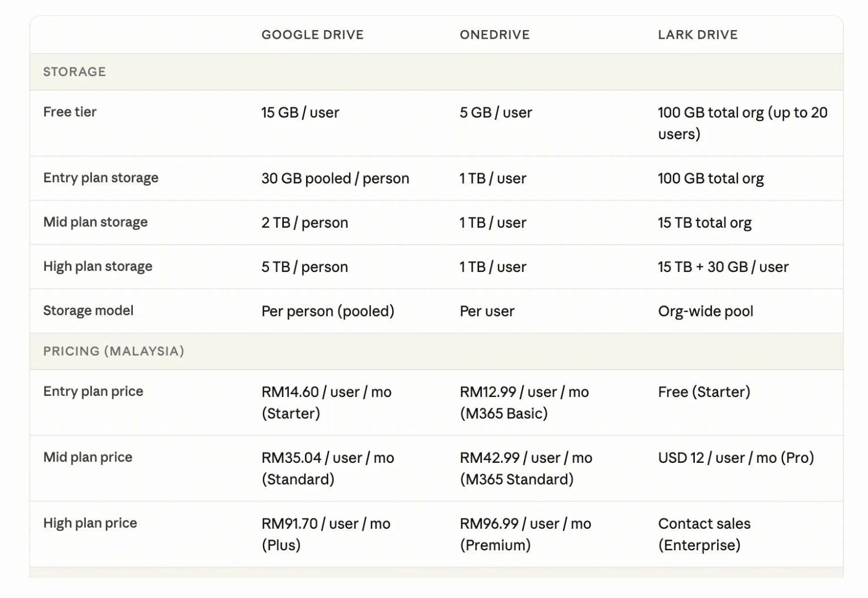The width and height of the screenshot is (868, 598).
Task: Select the 15 TB total org cell
Action: tap(705, 223)
